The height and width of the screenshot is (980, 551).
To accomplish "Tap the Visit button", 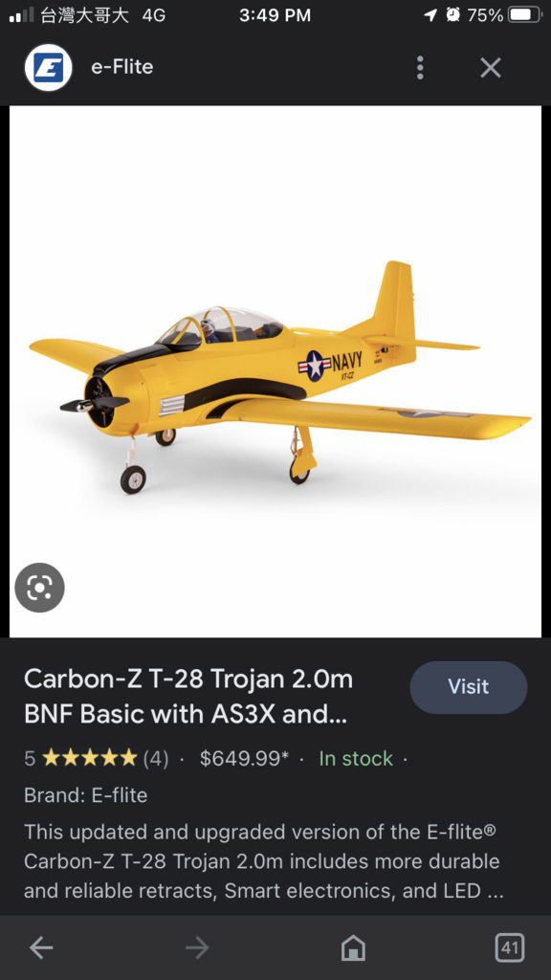I will [x=469, y=687].
